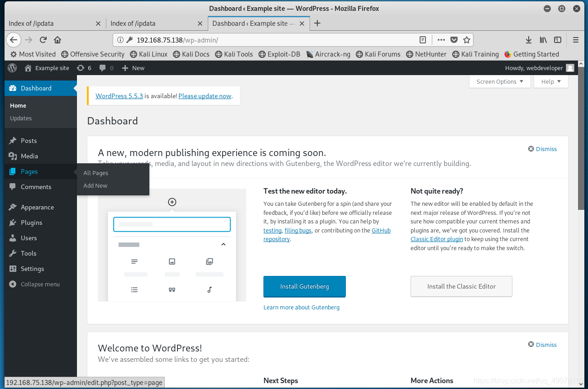Open a new browser tab

[x=317, y=23]
